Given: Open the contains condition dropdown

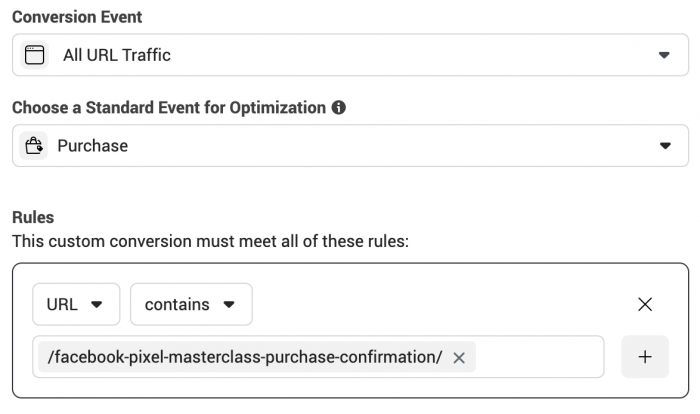Looking at the screenshot, I should click(x=191, y=304).
